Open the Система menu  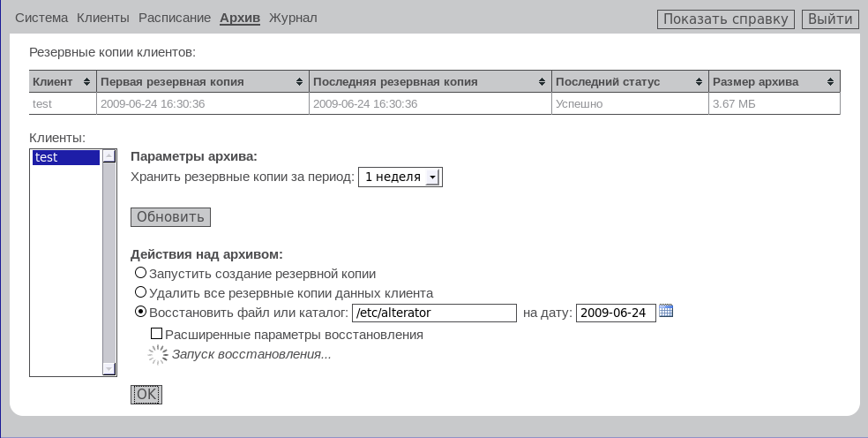[x=41, y=18]
